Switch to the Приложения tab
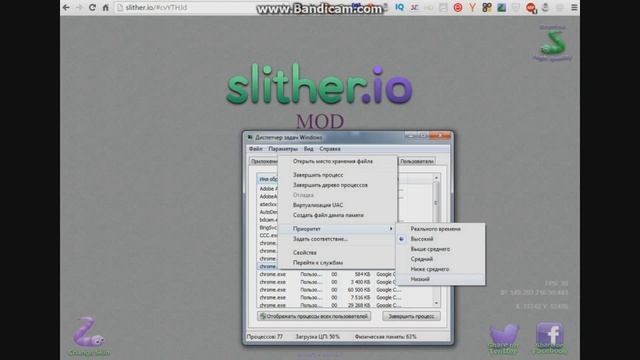The width and height of the screenshot is (640, 360). (264, 161)
